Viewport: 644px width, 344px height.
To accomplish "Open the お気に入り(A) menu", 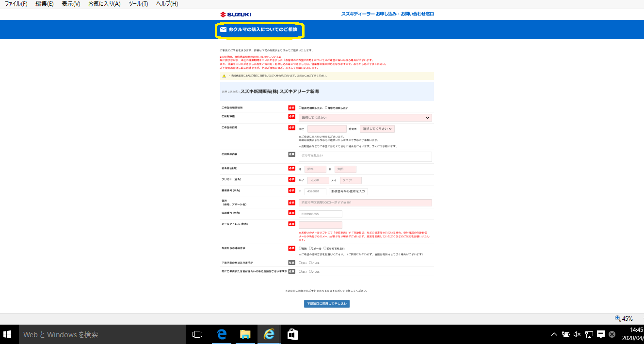I will pyautogui.click(x=104, y=4).
